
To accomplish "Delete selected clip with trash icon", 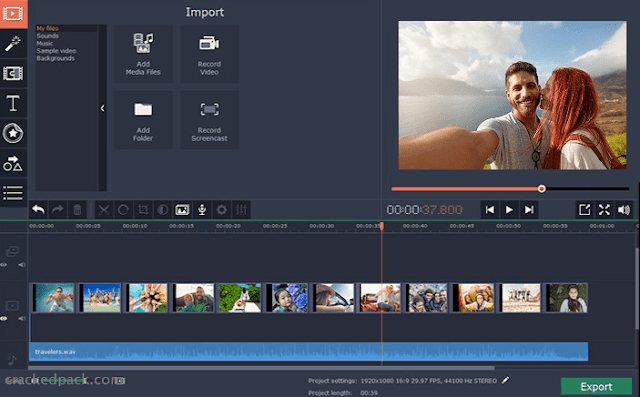I will (77, 210).
